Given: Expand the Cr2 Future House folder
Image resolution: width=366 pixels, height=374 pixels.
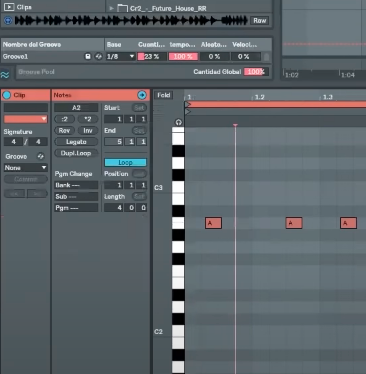Looking at the screenshot, I should [112, 8].
